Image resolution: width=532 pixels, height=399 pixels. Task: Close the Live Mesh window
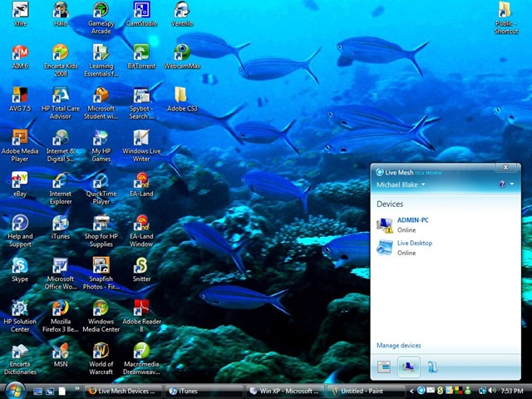tap(505, 167)
